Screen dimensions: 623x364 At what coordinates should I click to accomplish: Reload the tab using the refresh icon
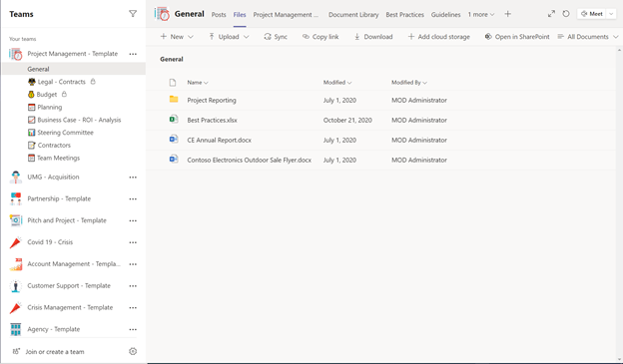pos(566,14)
